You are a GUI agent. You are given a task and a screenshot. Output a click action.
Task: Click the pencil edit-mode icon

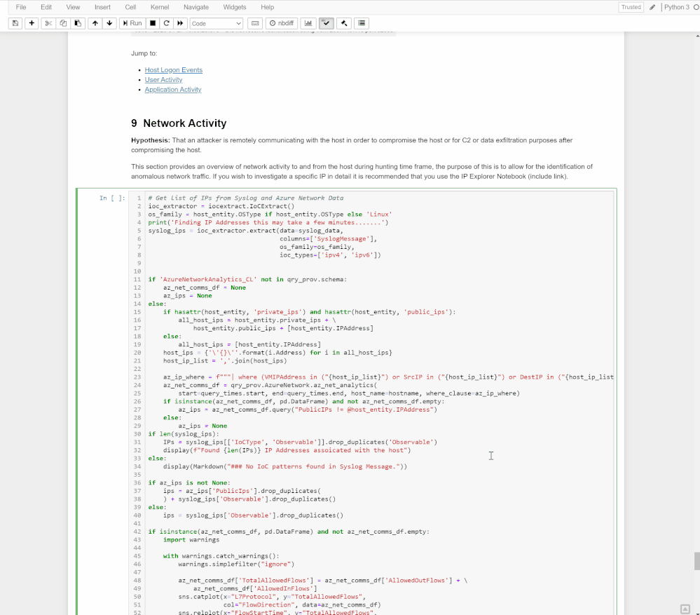coord(652,7)
